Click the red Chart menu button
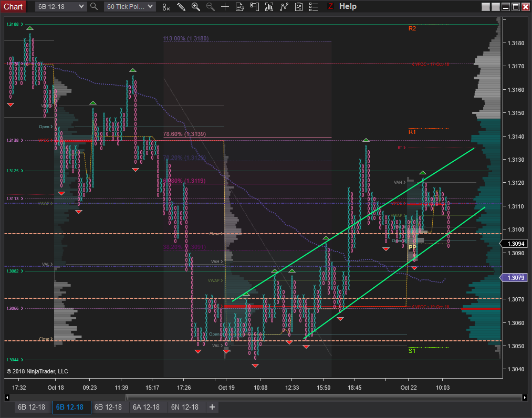 (x=13, y=6)
